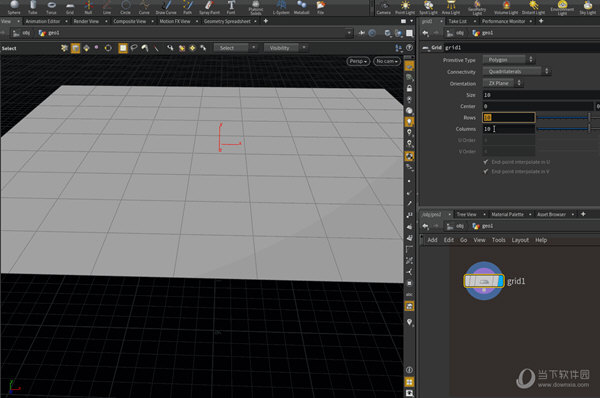Toggle the highlighted headlight display option

click(409, 122)
